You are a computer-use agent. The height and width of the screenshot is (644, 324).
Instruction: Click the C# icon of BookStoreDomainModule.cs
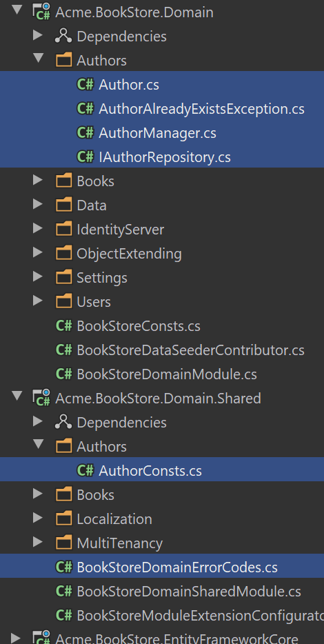pos(63,374)
